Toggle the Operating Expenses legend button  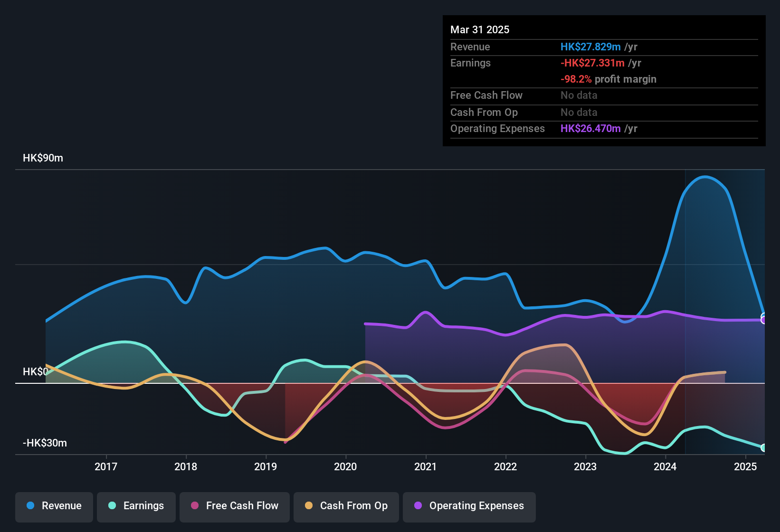pos(469,506)
